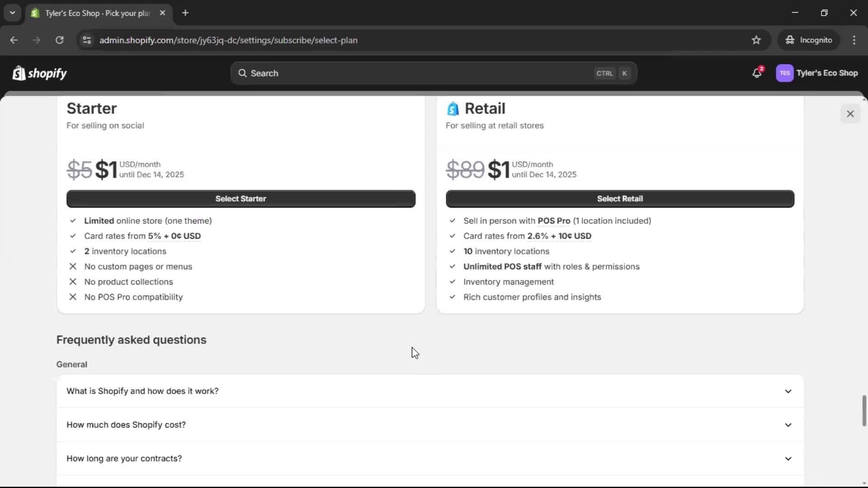
Task: Click checkmark beside 'Unlimited POS staff'
Action: click(x=452, y=267)
